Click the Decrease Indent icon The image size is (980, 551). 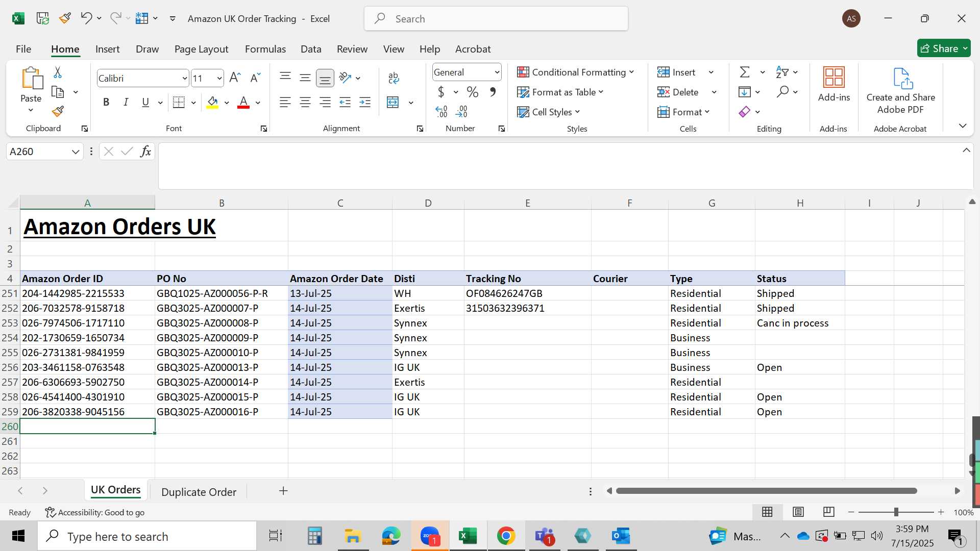click(345, 102)
